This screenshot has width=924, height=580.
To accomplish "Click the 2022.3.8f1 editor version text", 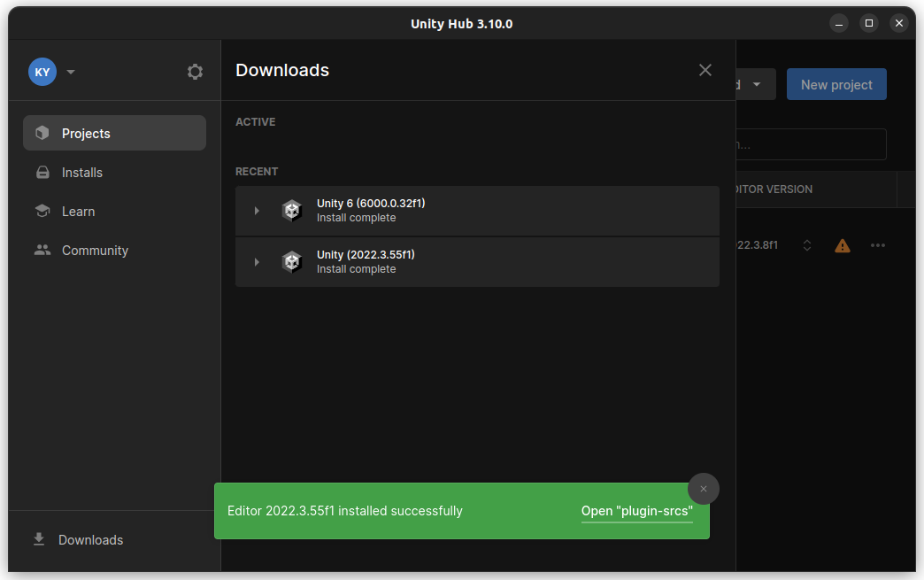I will pyautogui.click(x=758, y=245).
